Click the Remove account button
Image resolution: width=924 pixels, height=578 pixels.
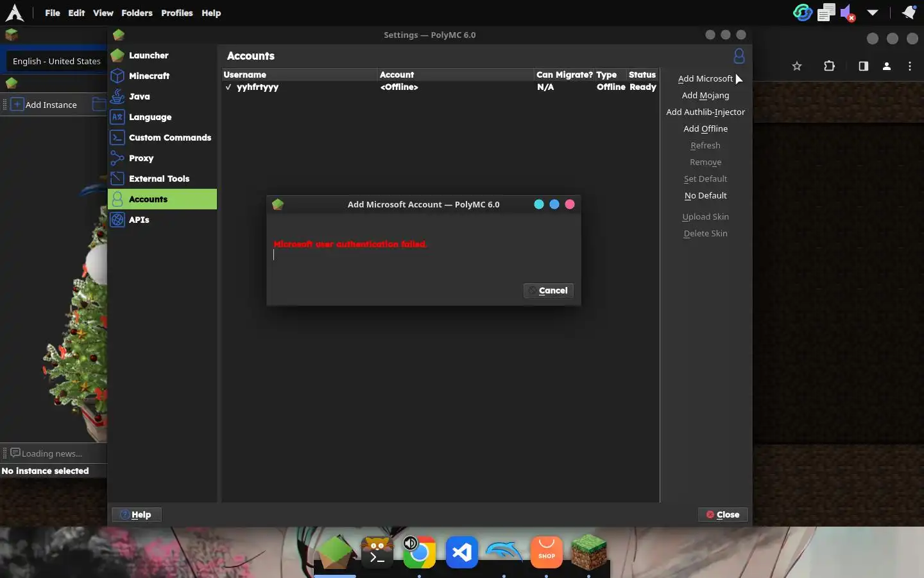click(705, 162)
